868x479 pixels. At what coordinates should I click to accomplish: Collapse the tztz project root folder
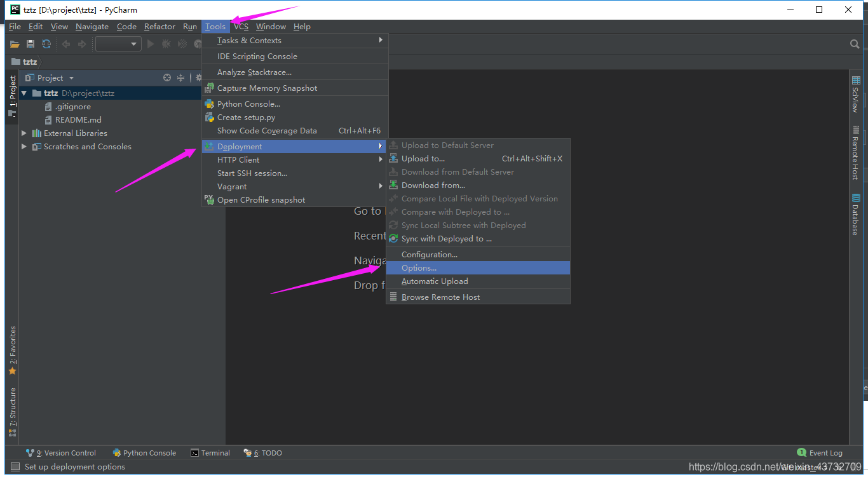[24, 93]
